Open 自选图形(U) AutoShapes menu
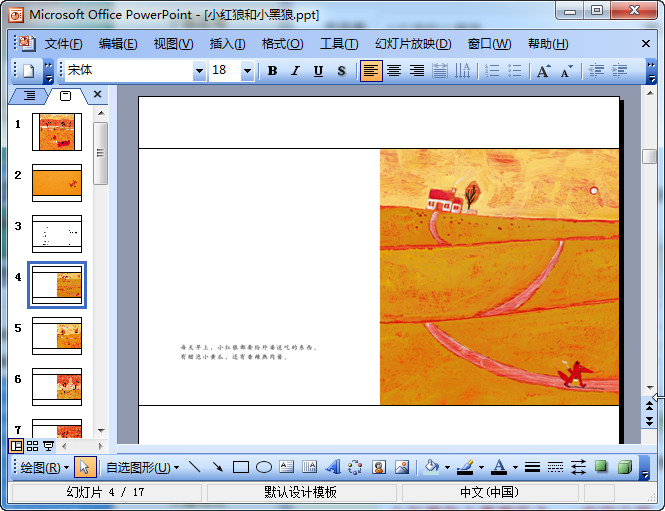The height and width of the screenshot is (511, 665). click(x=142, y=468)
